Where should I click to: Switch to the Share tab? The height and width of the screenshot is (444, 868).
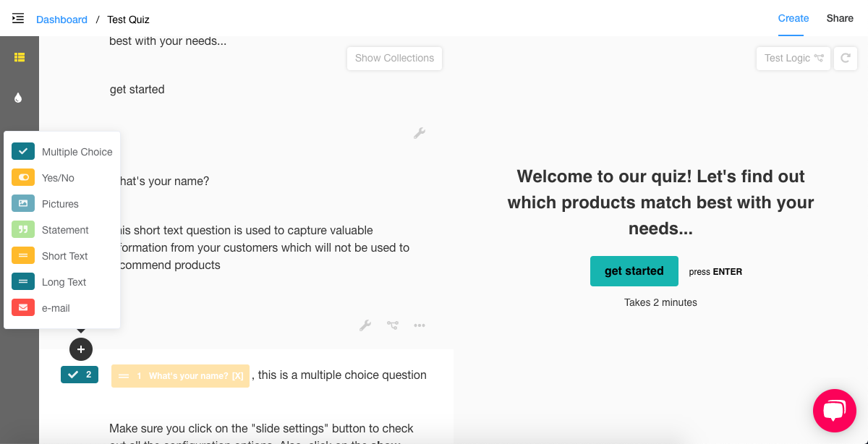[840, 18]
